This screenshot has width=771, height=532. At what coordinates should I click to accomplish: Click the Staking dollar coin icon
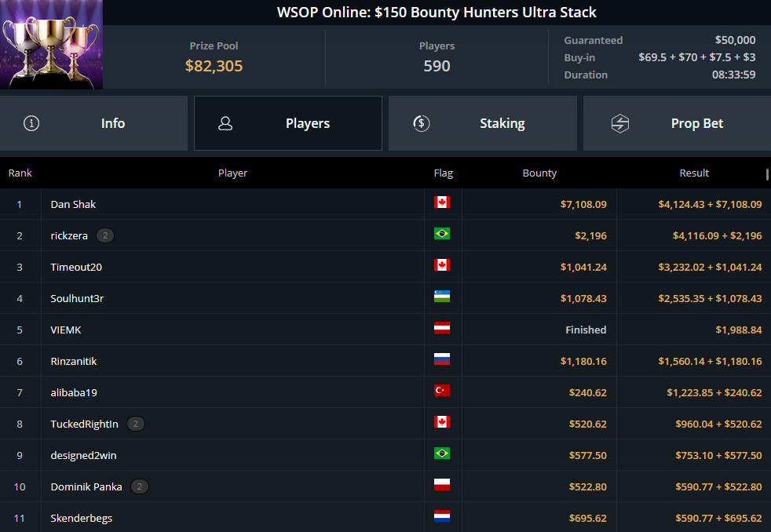422,123
